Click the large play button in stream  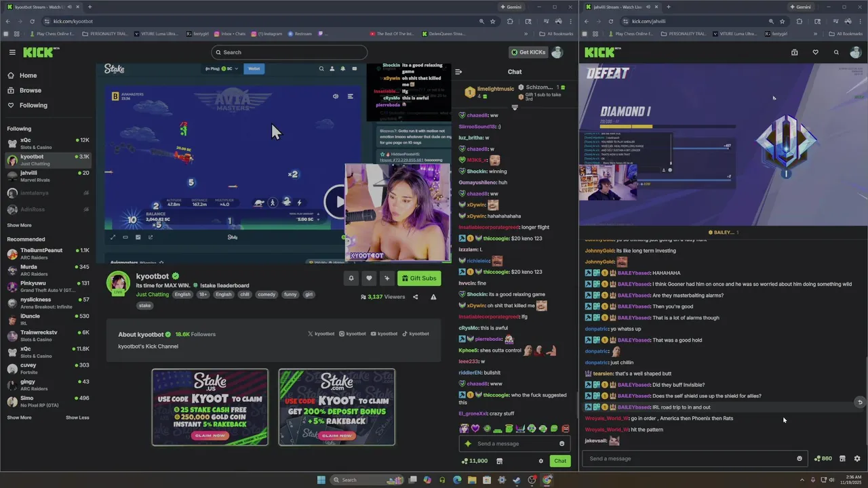tap(336, 202)
